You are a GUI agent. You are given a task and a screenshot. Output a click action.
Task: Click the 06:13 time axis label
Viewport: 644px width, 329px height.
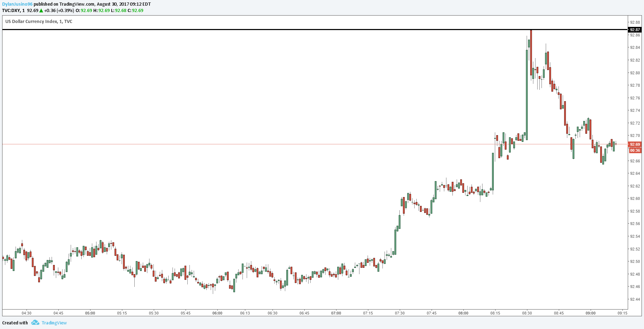245,313
